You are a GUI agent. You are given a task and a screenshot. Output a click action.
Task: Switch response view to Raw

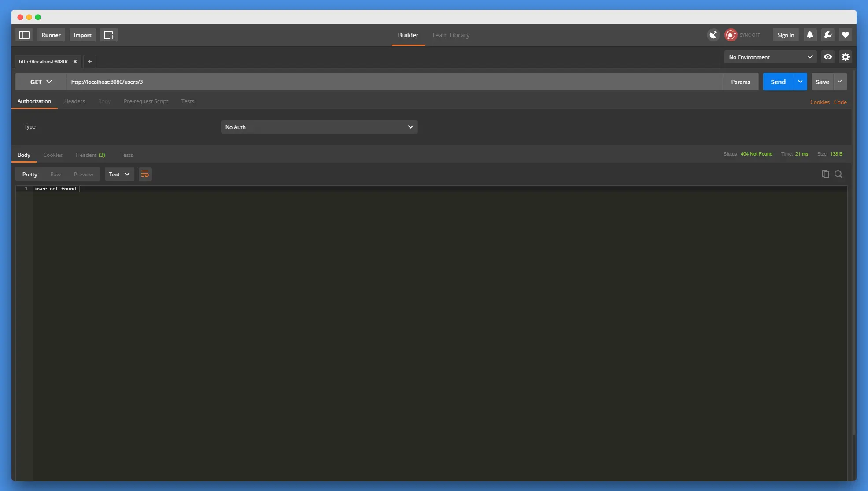(55, 175)
